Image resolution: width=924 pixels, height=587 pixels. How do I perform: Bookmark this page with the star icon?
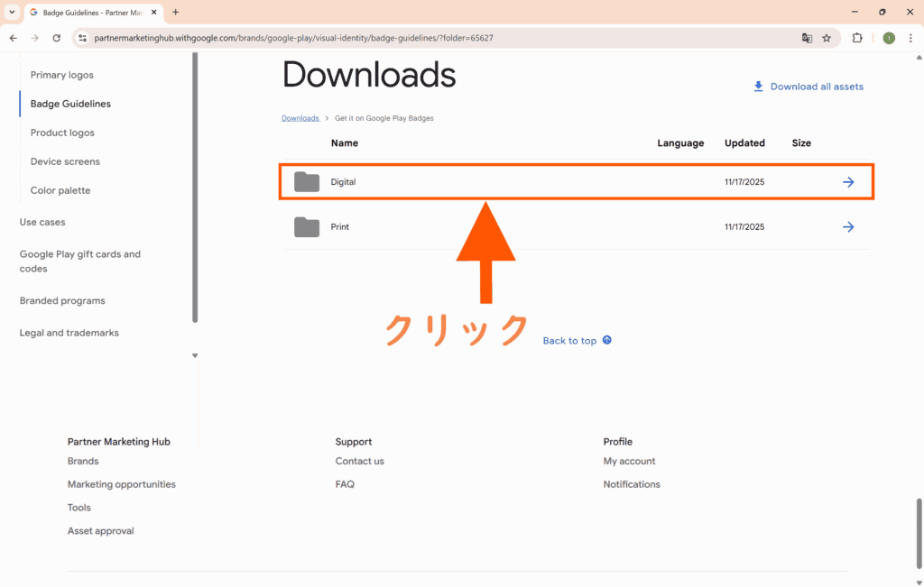coord(827,38)
